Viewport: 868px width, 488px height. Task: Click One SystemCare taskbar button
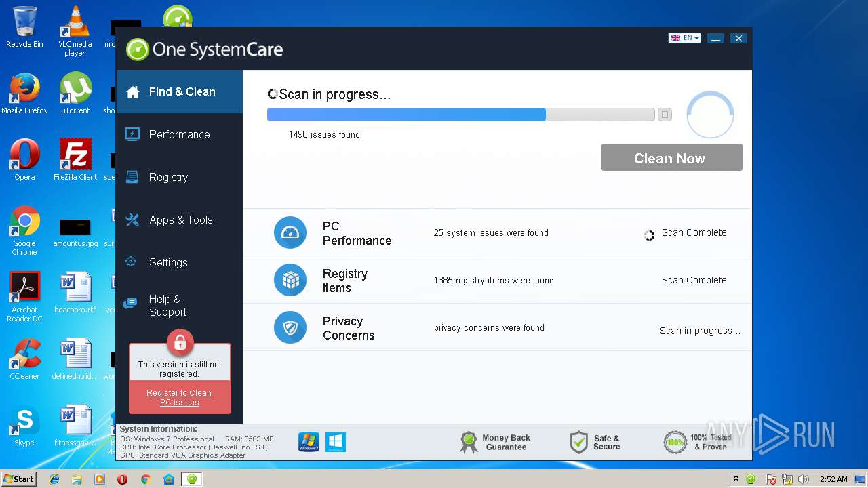(192, 479)
